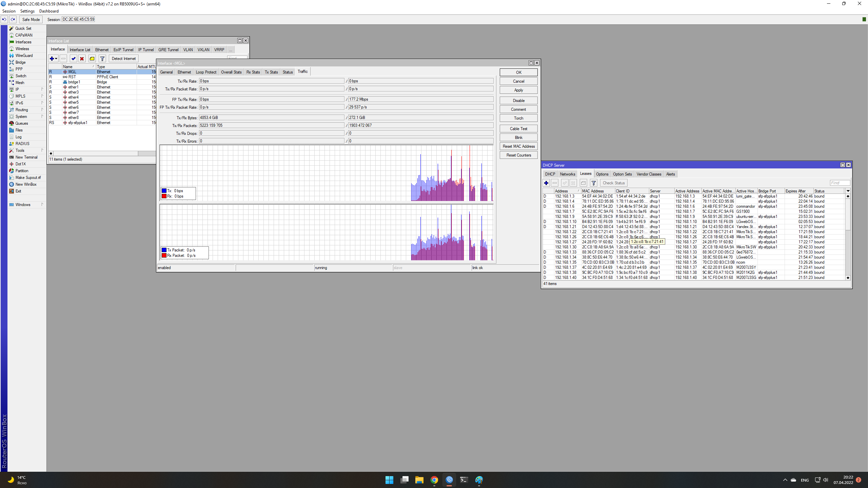
Task: Click the ENG language indicator
Action: point(805,480)
